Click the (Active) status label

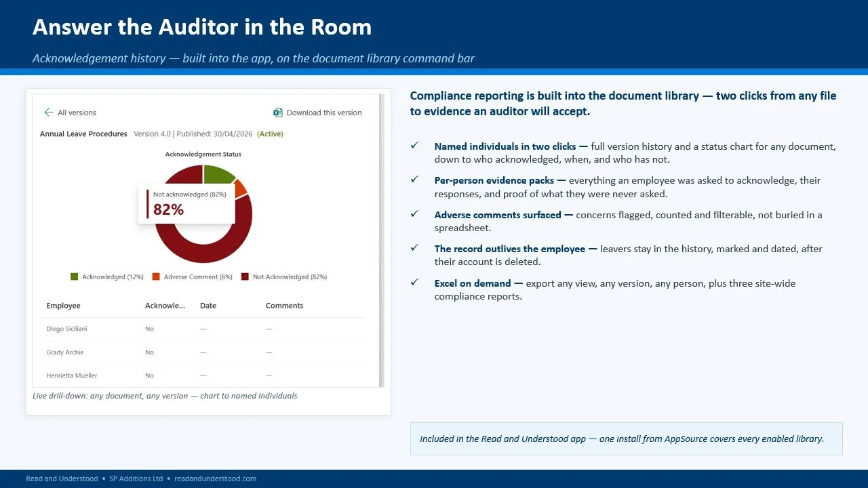click(271, 134)
